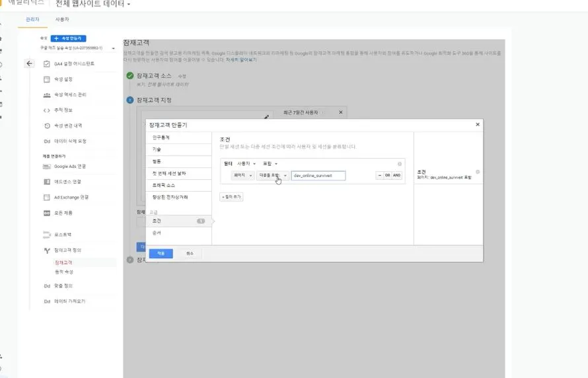Screen dimensions: 588x378
Task: Click the 필터 추가 button
Action: point(231,197)
